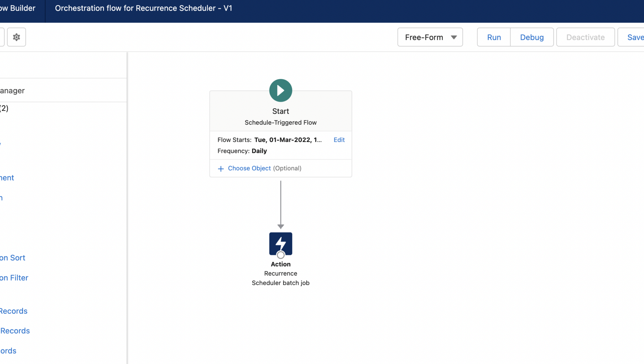Choose Object for the schedule trigger
Screen dimensions: 644x364
249,168
